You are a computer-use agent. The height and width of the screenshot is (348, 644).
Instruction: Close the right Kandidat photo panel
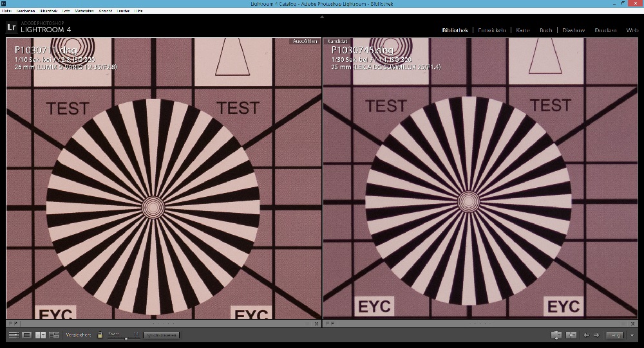click(633, 324)
